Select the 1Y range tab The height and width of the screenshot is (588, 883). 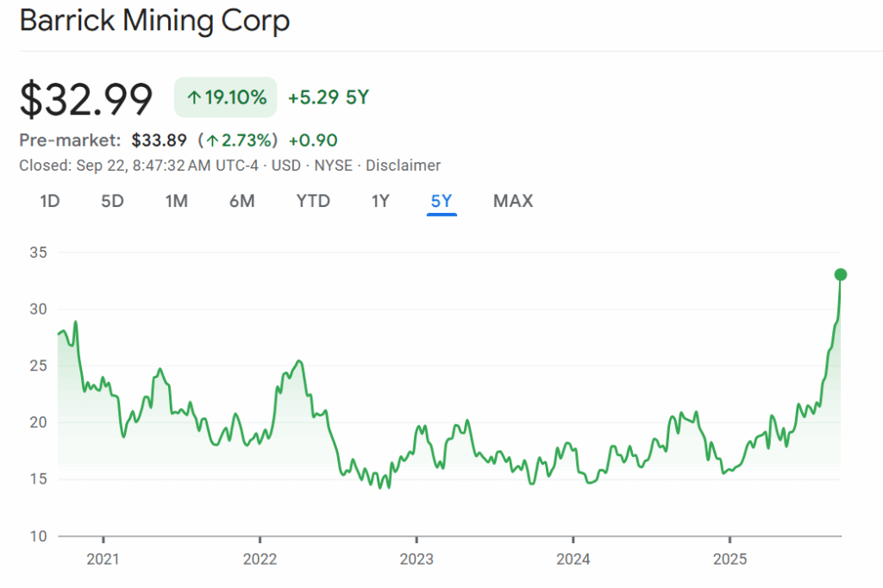[x=380, y=201]
